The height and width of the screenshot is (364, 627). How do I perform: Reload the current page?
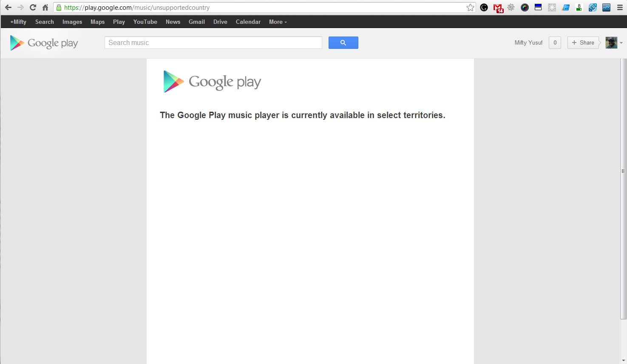33,7
